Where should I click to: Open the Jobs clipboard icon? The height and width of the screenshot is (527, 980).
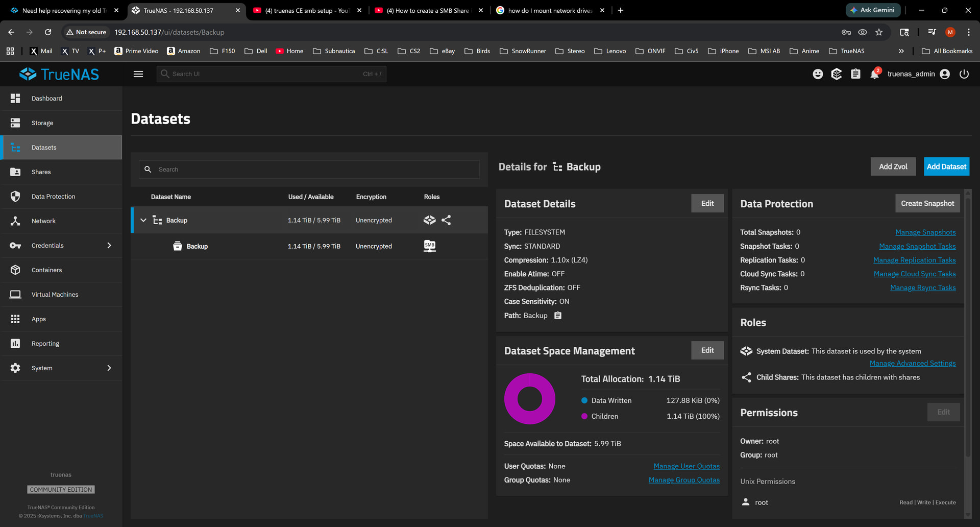855,74
